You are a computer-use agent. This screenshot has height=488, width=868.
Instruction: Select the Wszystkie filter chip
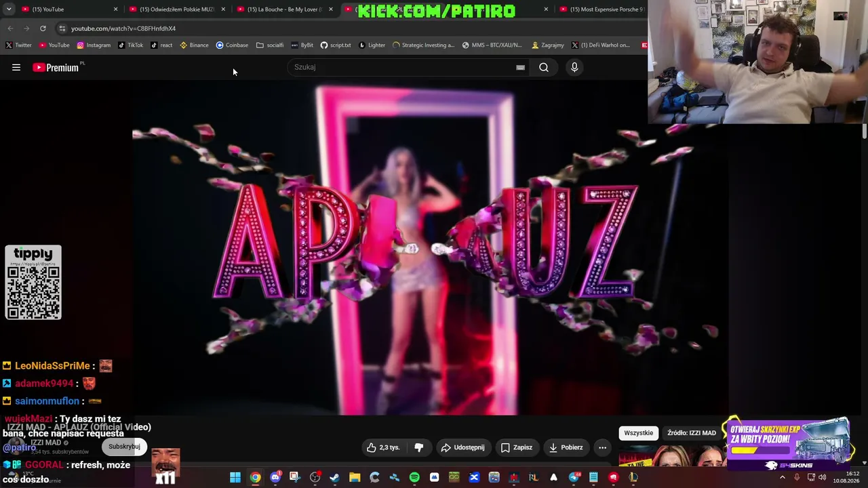pos(639,432)
